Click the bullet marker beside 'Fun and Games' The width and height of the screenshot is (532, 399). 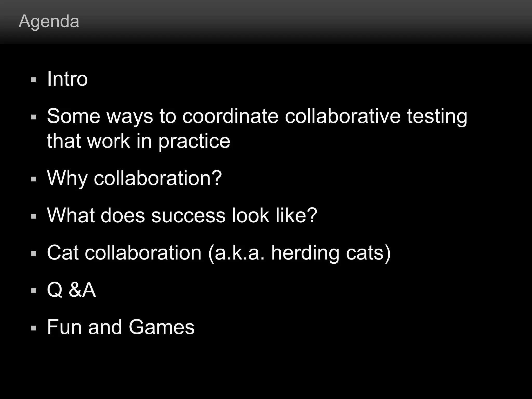(x=34, y=328)
